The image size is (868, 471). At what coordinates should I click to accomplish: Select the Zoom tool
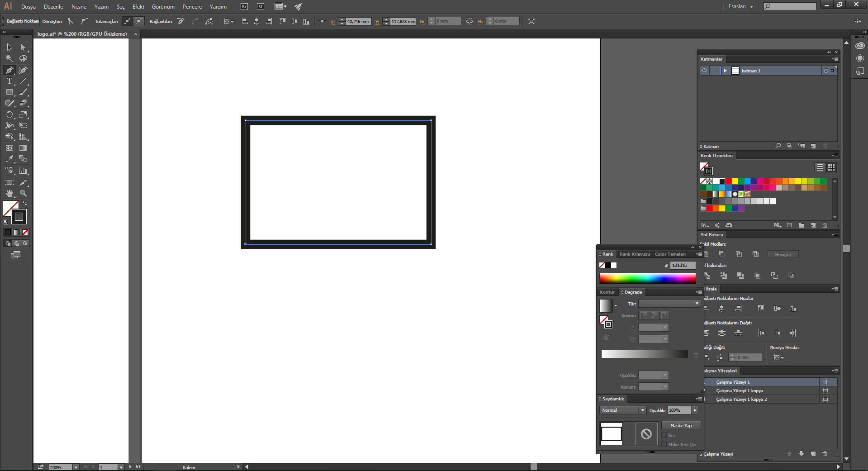(x=23, y=193)
